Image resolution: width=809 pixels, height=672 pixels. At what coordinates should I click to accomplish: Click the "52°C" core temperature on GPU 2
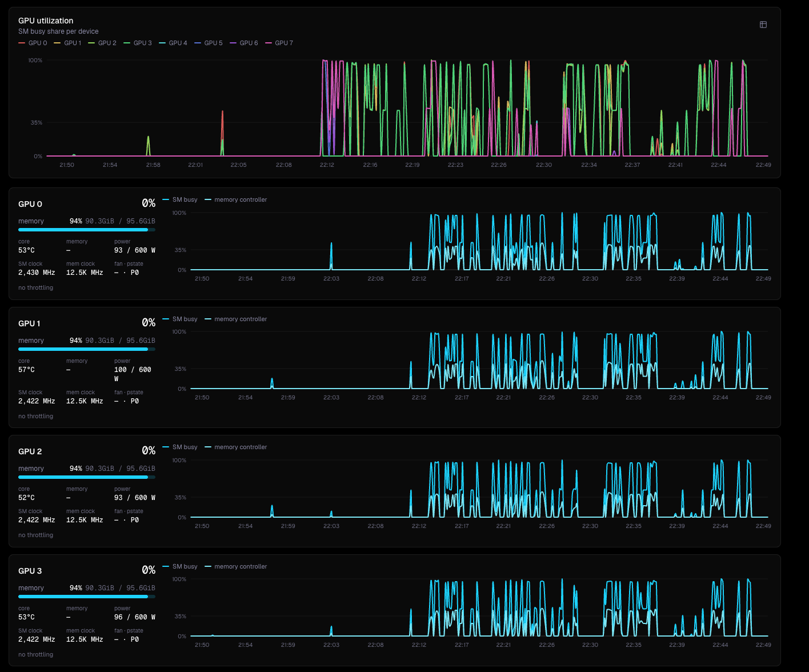[x=26, y=498]
